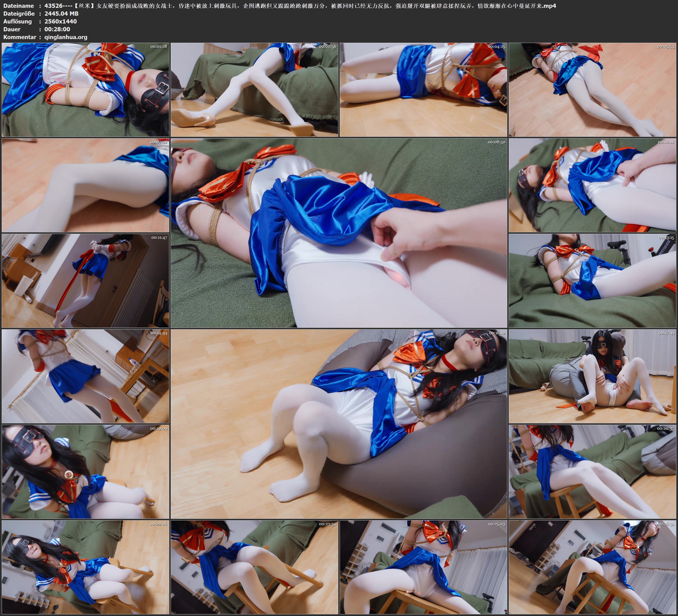This screenshot has height=616, width=678.
Task: Click the 2560x1440 resolution value
Action: tap(61, 21)
